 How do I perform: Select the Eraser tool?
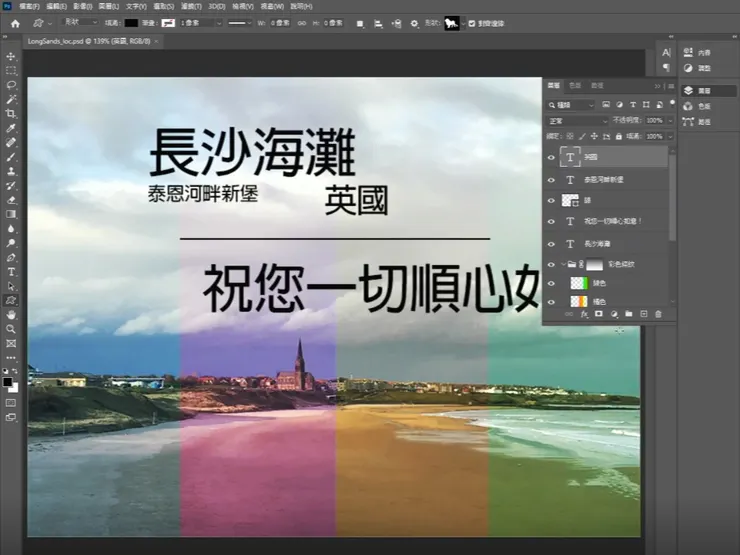tap(11, 200)
